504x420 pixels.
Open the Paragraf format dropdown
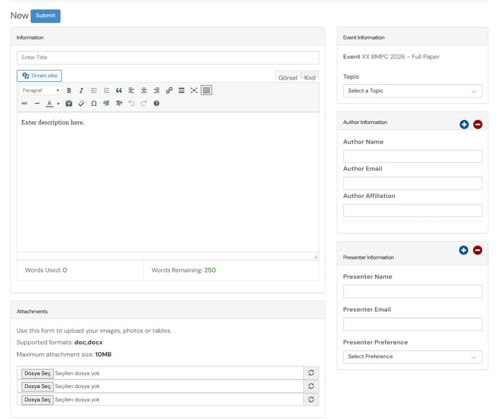coord(40,91)
